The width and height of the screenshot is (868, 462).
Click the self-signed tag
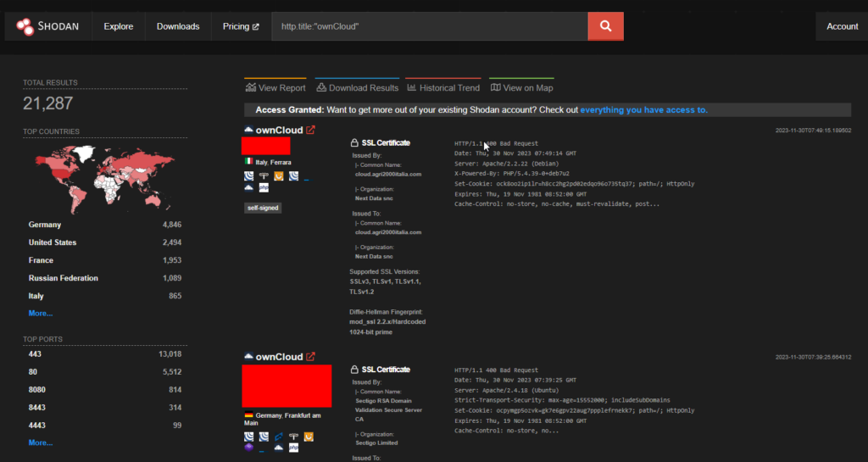(263, 208)
